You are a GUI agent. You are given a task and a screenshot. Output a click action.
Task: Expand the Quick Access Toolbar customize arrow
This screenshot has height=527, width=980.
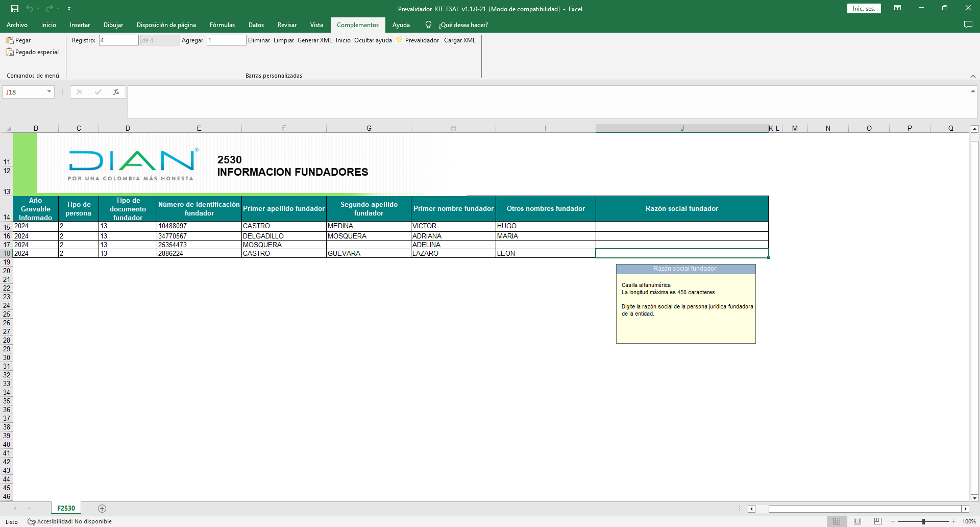click(x=69, y=9)
